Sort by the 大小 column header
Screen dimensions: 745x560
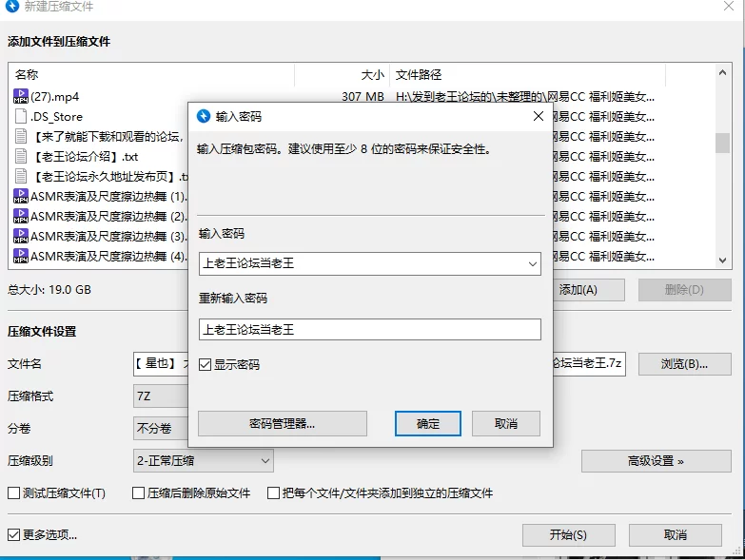343,74
